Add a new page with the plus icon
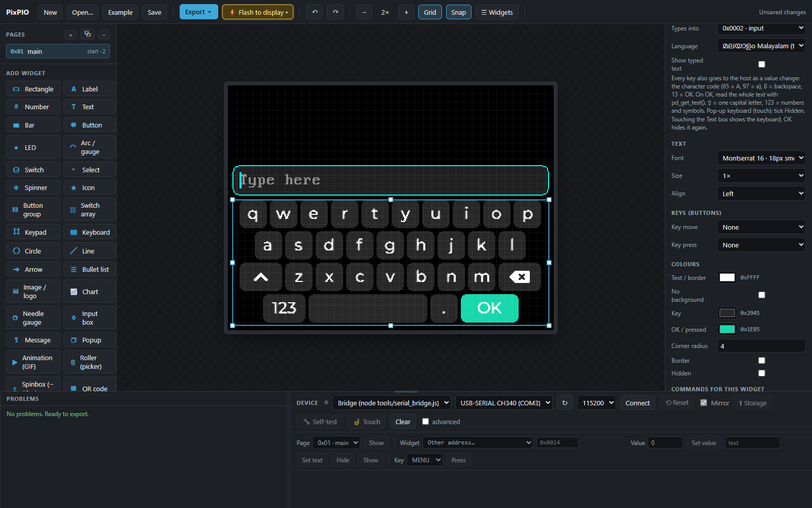 (71, 35)
